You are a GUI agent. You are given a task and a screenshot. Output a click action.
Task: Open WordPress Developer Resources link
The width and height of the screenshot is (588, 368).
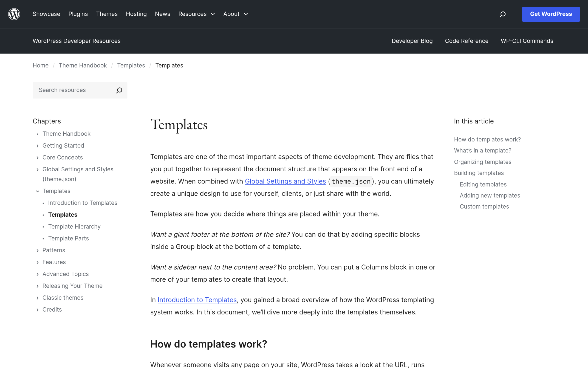click(x=76, y=41)
